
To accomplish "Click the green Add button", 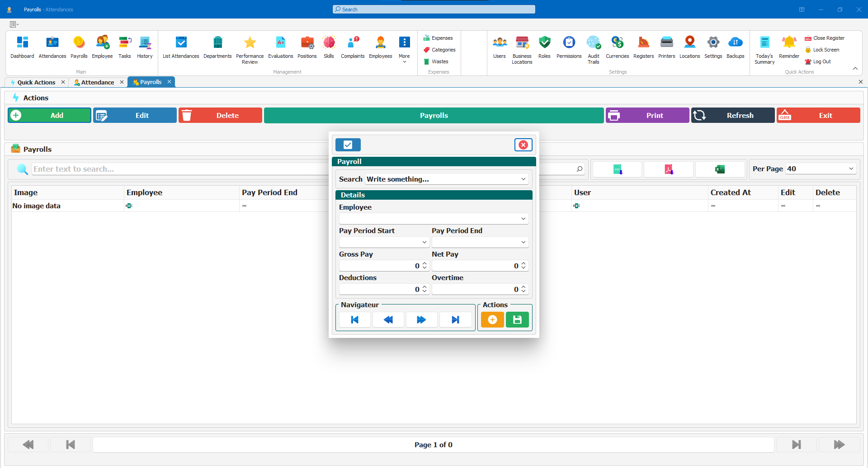I will click(49, 115).
